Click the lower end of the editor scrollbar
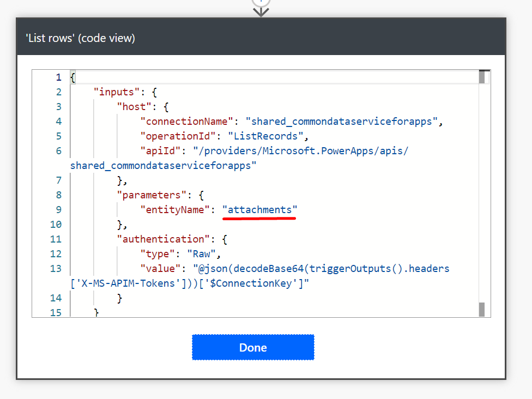The height and width of the screenshot is (399, 532). (x=482, y=310)
